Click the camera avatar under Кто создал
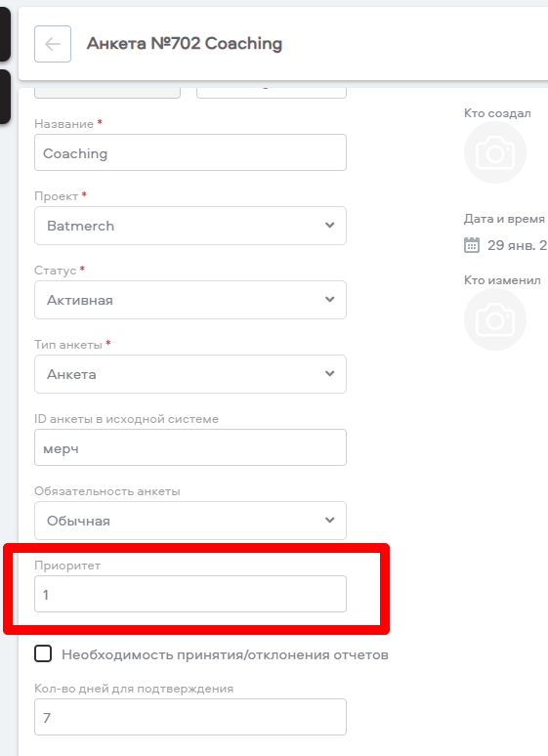This screenshot has height=756, width=548. tap(495, 152)
